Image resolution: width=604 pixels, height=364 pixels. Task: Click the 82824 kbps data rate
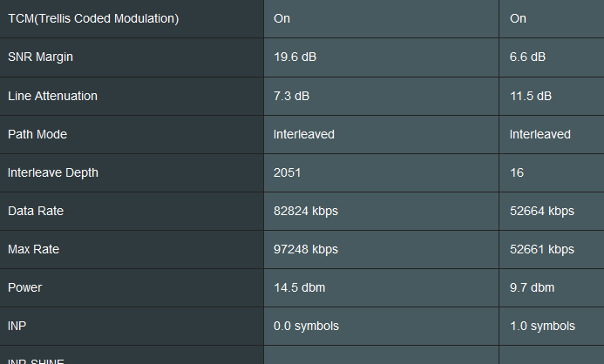[x=306, y=212]
